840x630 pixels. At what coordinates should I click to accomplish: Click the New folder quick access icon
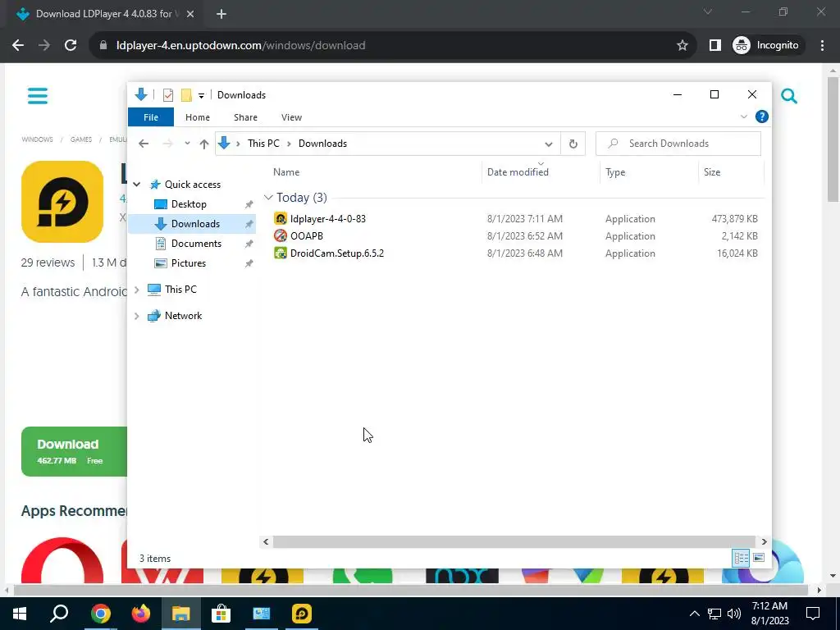pyautogui.click(x=186, y=95)
